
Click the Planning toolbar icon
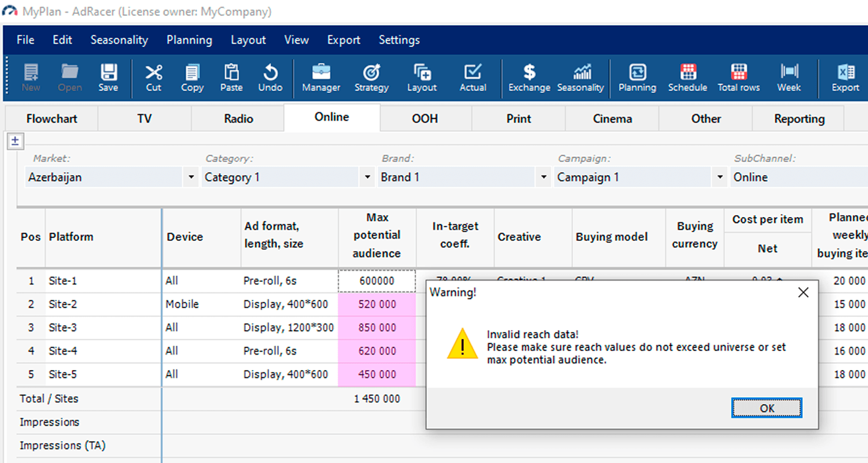pos(637,78)
